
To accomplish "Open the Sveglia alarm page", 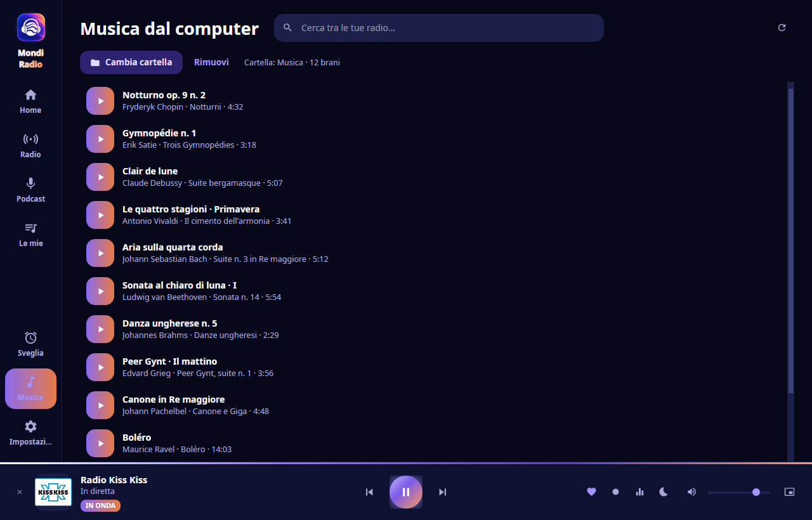I will 30,344.
